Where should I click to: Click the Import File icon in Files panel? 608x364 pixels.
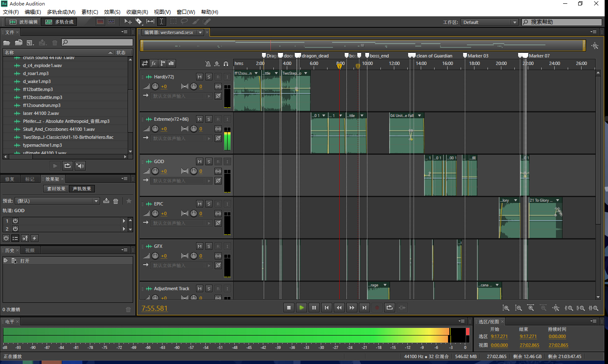18,42
